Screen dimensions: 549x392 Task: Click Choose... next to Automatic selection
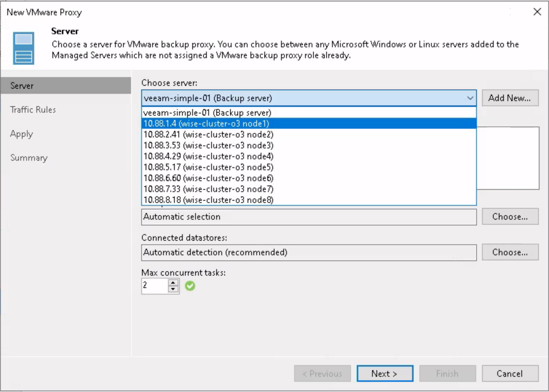pos(510,216)
